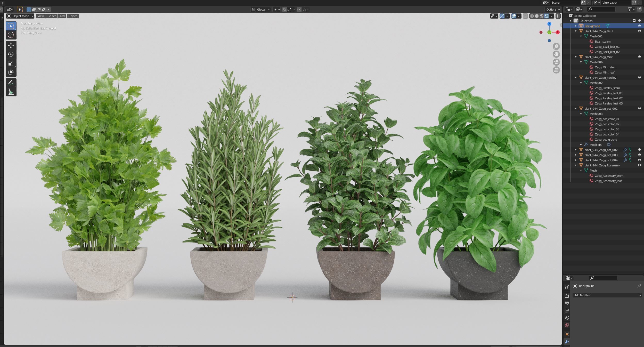Click the Scene name field
The width and height of the screenshot is (644, 347).
coord(565,2)
